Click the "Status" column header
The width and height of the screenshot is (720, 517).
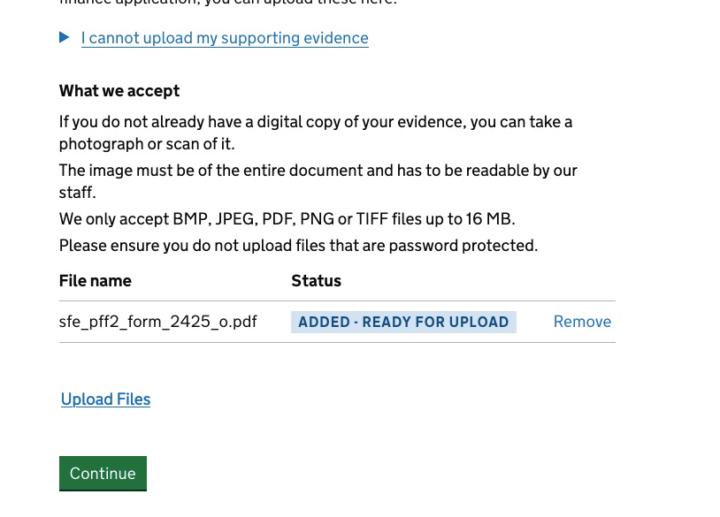(316, 281)
